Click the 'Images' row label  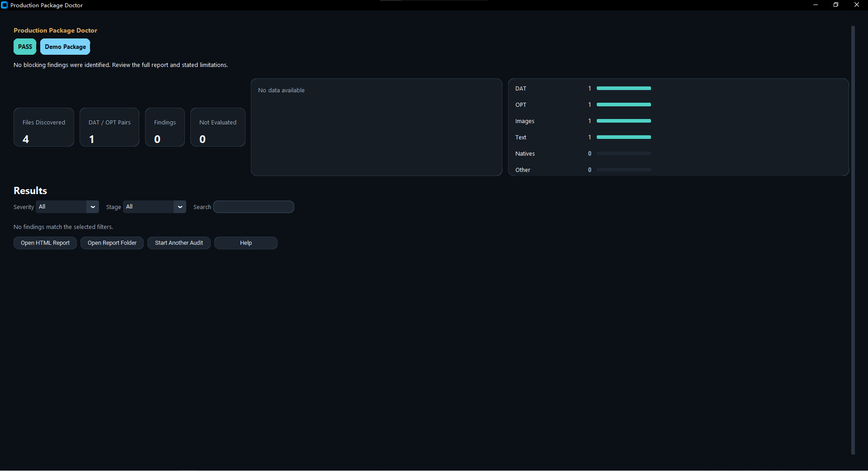click(x=524, y=121)
